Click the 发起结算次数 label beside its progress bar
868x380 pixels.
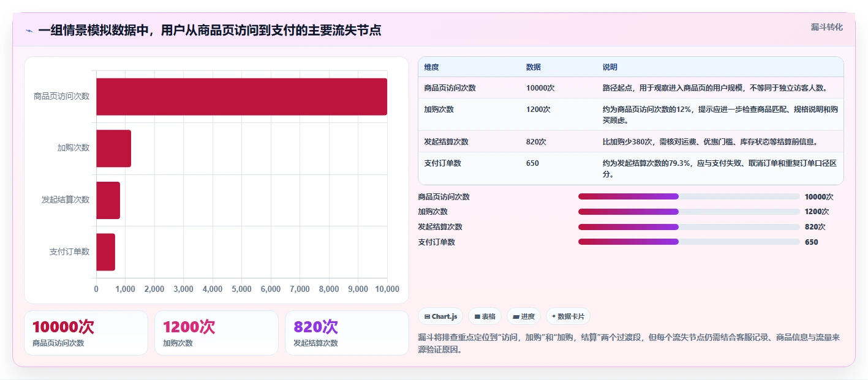coord(440,227)
